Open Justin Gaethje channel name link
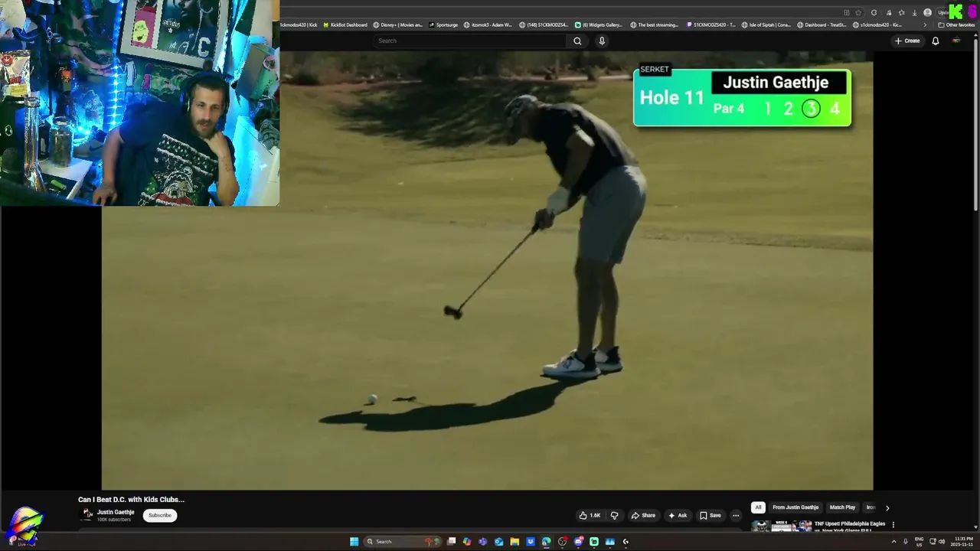The width and height of the screenshot is (980, 551). click(116, 512)
